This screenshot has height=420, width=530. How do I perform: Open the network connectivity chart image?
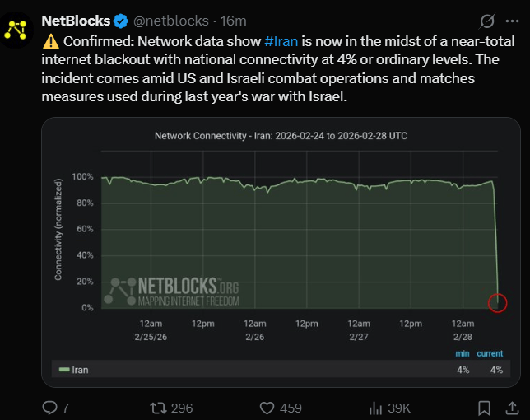point(280,247)
